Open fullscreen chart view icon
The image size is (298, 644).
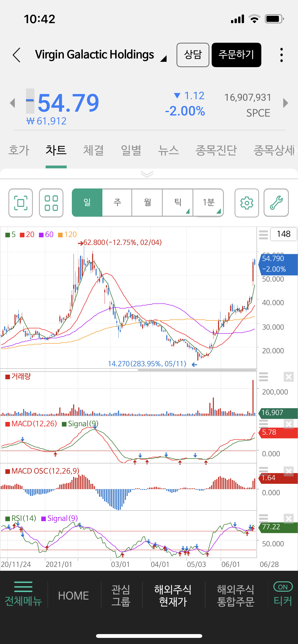pos(21,203)
